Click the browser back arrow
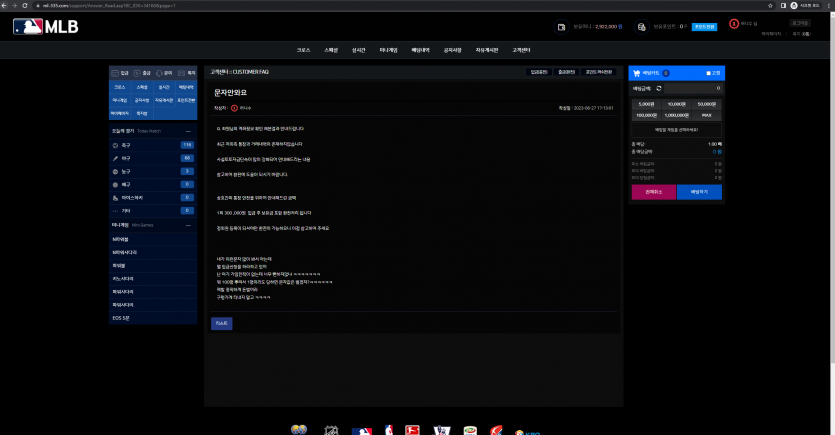The width and height of the screenshot is (835, 435). pyautogui.click(x=4, y=5)
